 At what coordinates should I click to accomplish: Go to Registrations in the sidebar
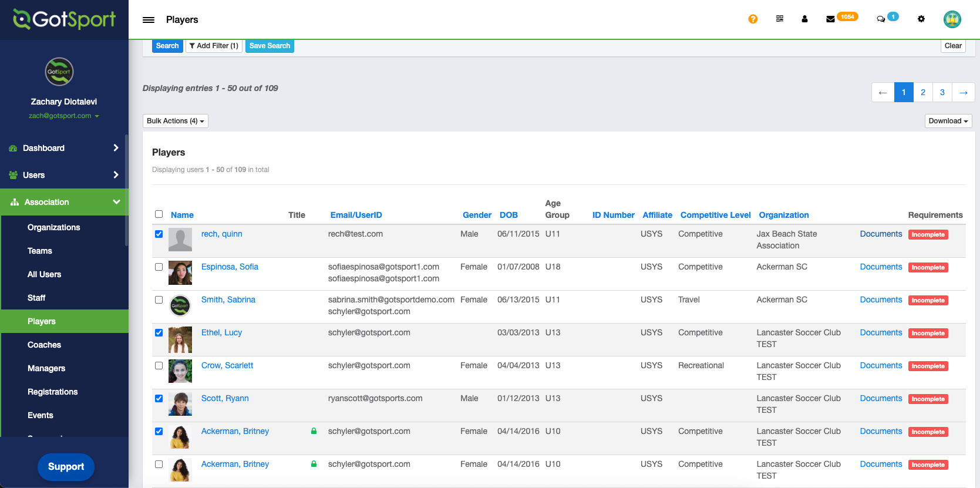click(x=52, y=392)
